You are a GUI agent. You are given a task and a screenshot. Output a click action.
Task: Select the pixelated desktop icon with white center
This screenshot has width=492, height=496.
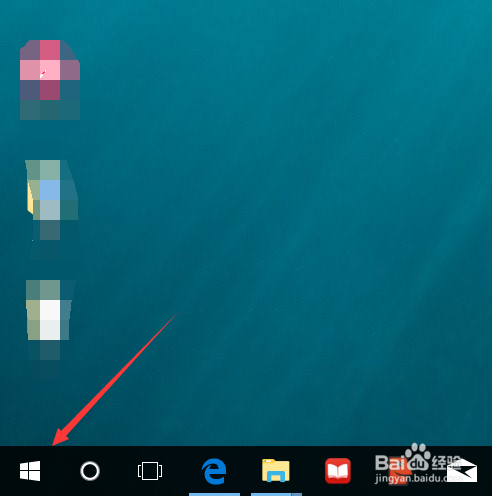pos(50,320)
